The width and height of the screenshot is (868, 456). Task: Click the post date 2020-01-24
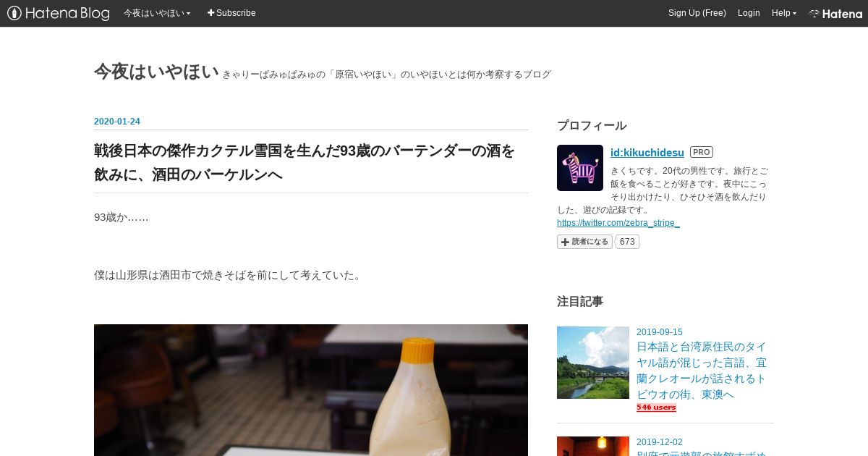[117, 122]
